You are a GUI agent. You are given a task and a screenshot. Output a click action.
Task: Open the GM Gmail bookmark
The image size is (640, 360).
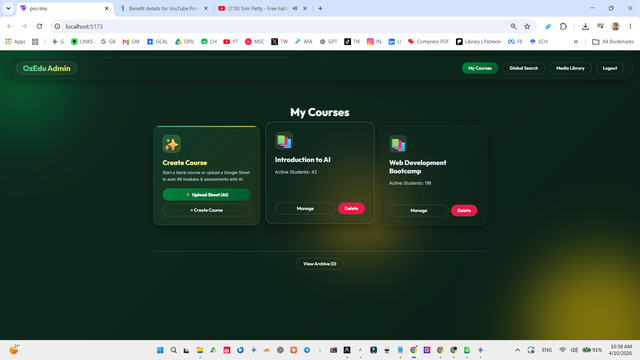pyautogui.click(x=131, y=42)
